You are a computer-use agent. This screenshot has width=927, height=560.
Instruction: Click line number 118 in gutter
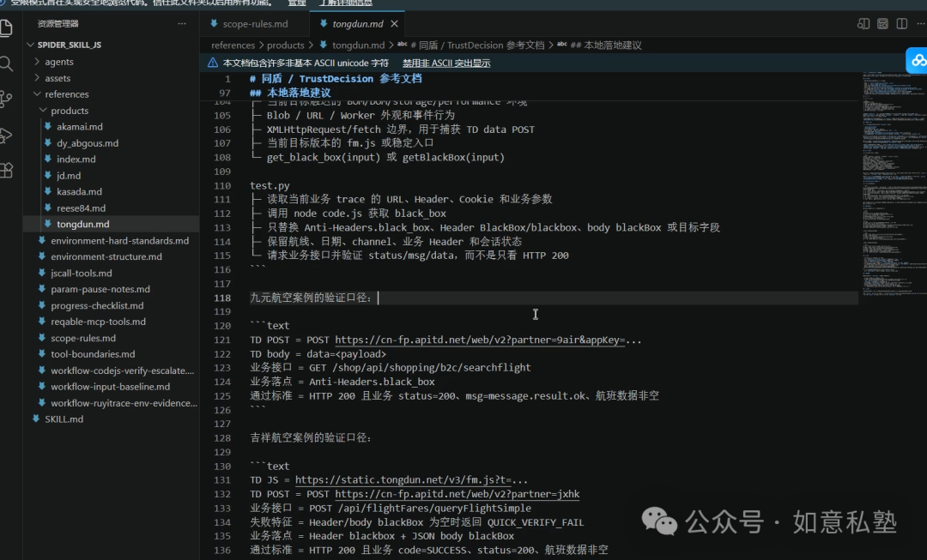222,298
